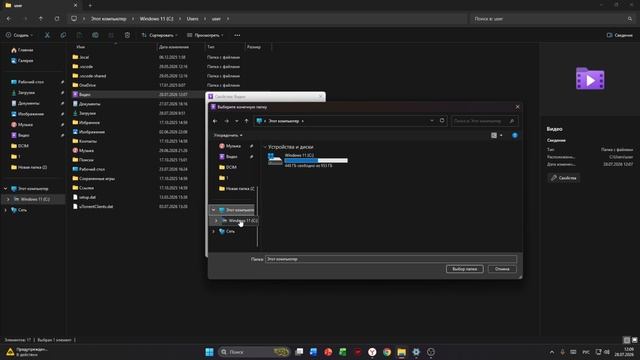Select 'DCIM' folder in the dialog sidebar
The width and height of the screenshot is (640, 360).
[x=231, y=167]
